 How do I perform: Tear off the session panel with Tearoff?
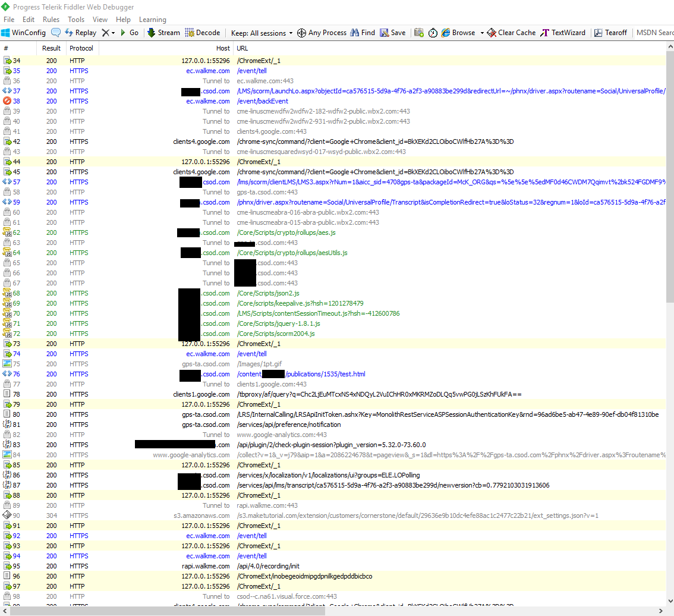(x=610, y=33)
